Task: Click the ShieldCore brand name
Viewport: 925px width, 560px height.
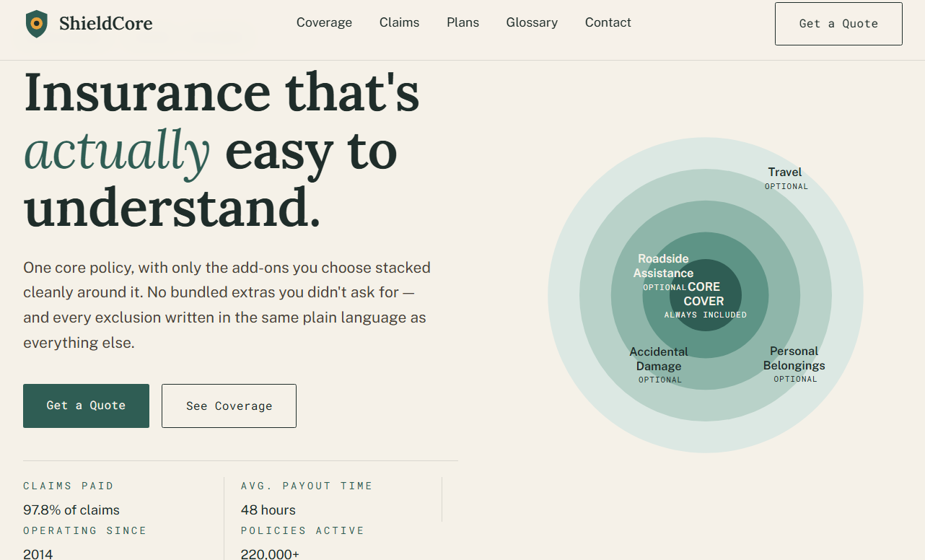Action: [x=106, y=24]
